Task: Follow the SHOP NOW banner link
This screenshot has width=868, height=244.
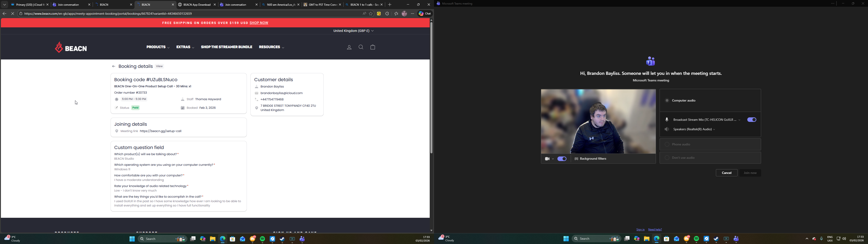Action: click(x=259, y=23)
